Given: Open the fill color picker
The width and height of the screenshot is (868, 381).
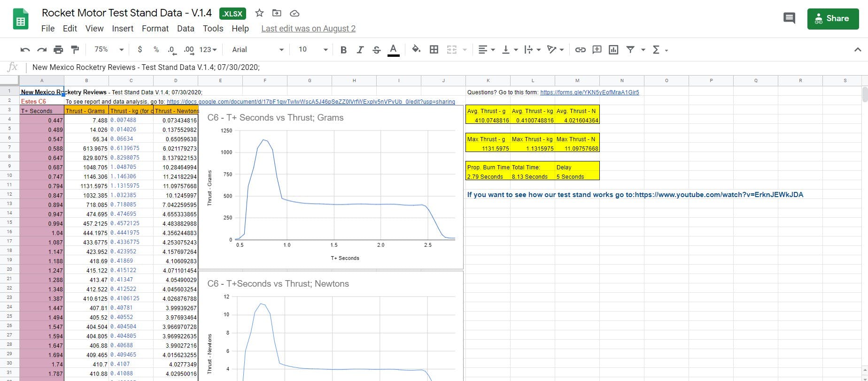Looking at the screenshot, I should [416, 50].
